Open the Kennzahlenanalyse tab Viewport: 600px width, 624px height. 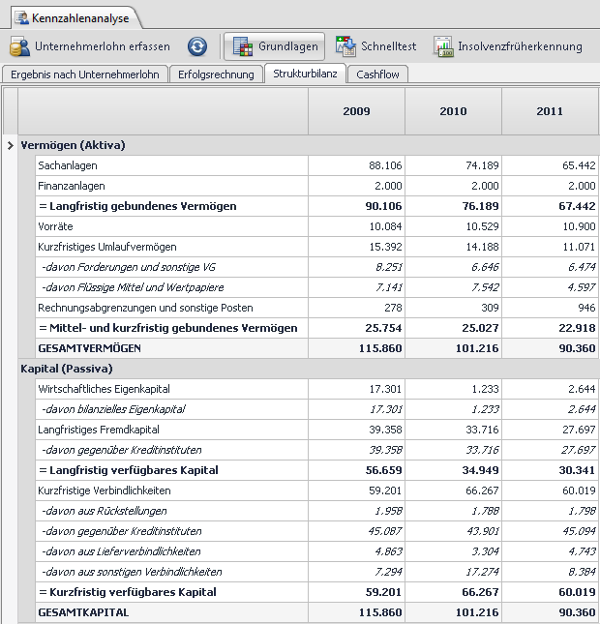[76, 18]
